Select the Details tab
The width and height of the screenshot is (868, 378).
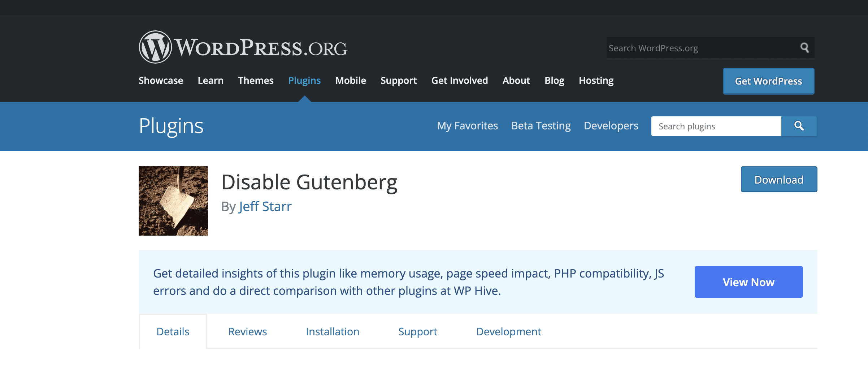click(173, 331)
